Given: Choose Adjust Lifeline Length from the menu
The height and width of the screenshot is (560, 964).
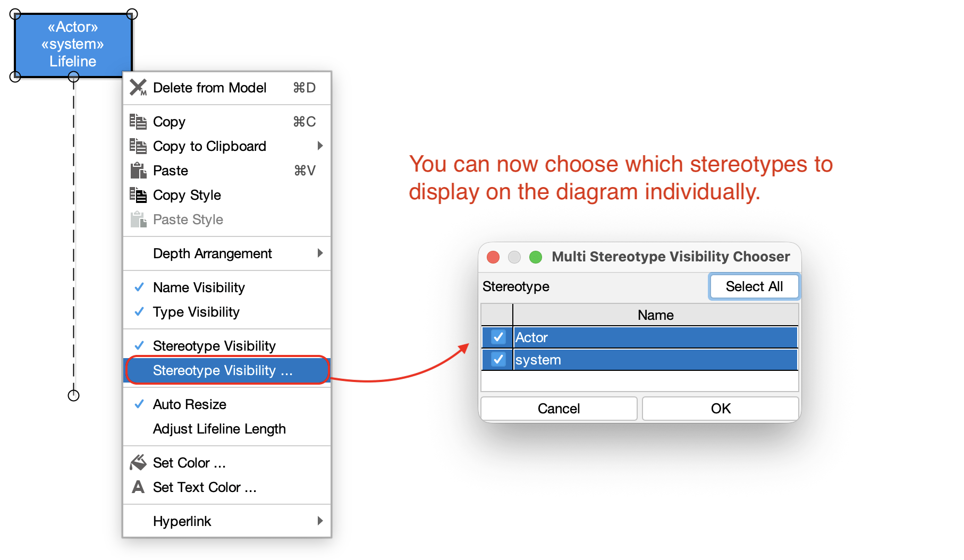Looking at the screenshot, I should click(219, 429).
